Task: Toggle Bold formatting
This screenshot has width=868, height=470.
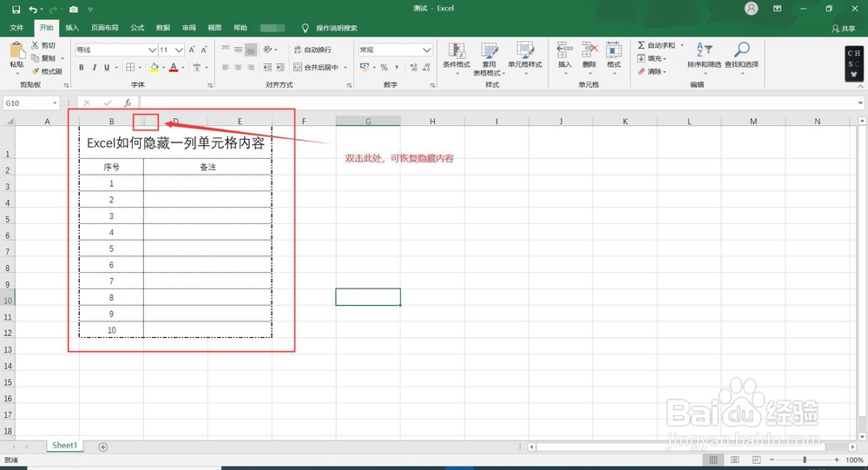Action: point(82,67)
